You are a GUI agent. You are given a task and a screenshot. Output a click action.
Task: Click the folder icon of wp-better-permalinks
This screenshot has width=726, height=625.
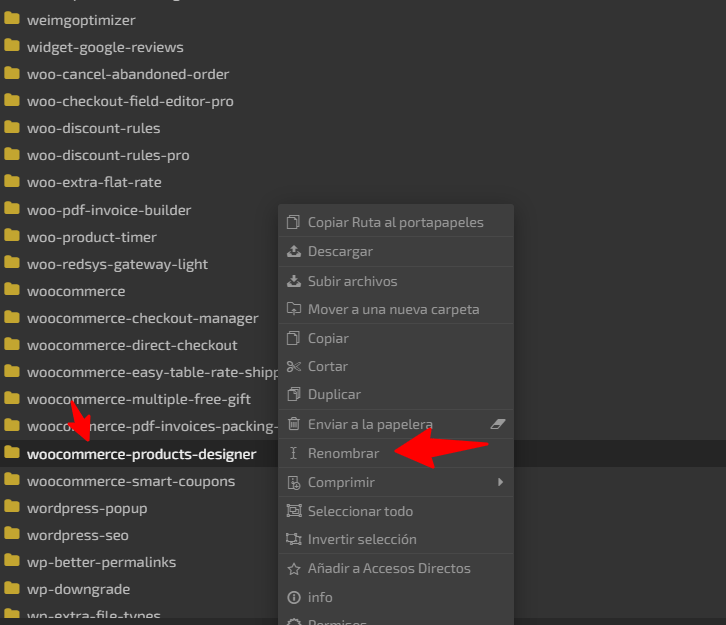(x=12, y=560)
